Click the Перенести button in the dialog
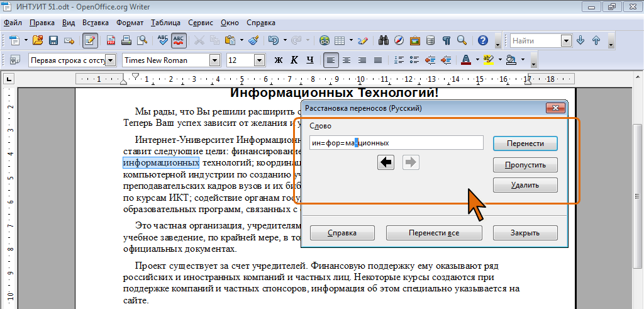 click(525, 144)
